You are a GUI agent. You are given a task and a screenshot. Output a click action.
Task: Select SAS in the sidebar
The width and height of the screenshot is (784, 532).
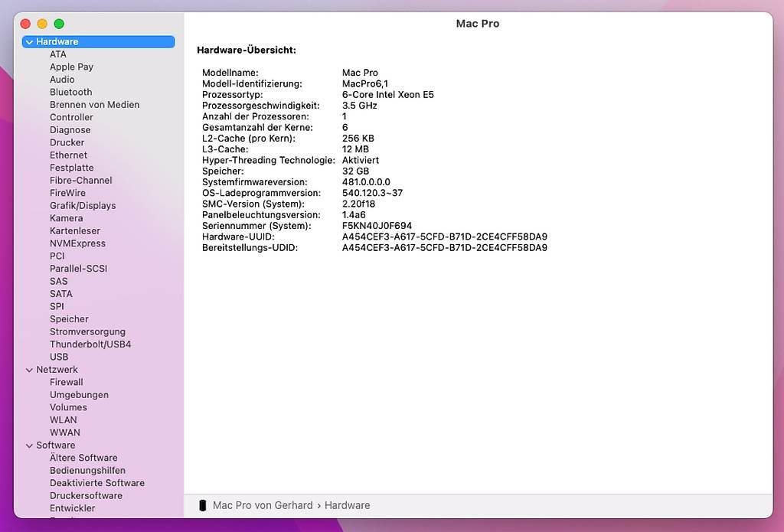tap(58, 281)
